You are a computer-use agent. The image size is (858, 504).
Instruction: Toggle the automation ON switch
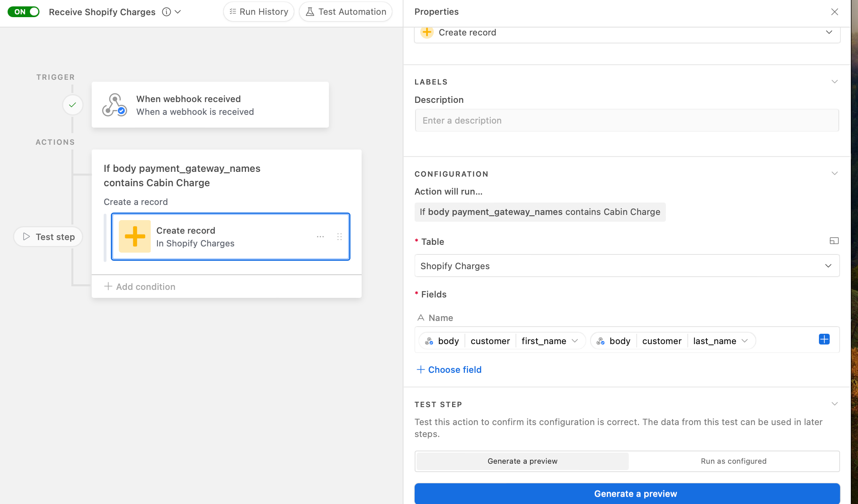[24, 12]
